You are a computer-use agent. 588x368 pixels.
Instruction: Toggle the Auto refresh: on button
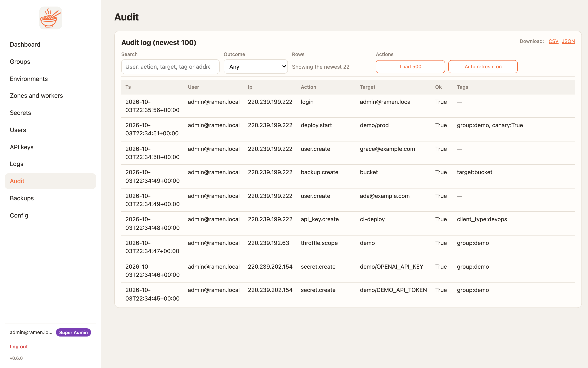coord(483,67)
